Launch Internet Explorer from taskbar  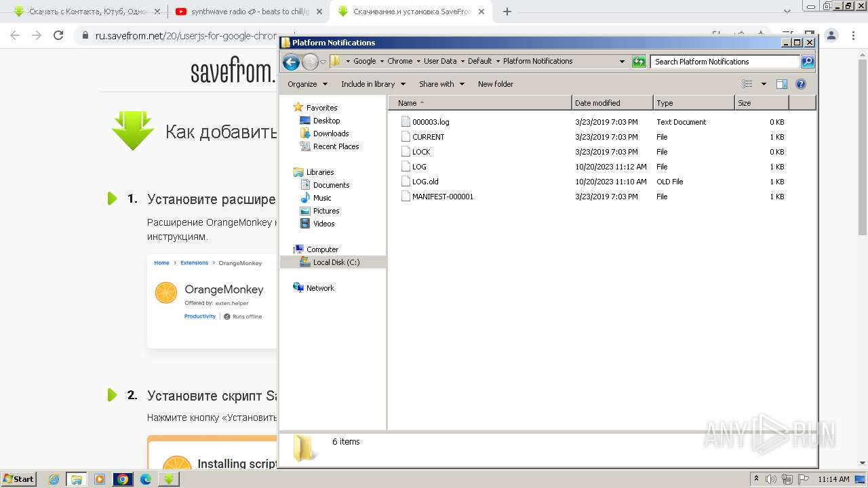(54, 479)
